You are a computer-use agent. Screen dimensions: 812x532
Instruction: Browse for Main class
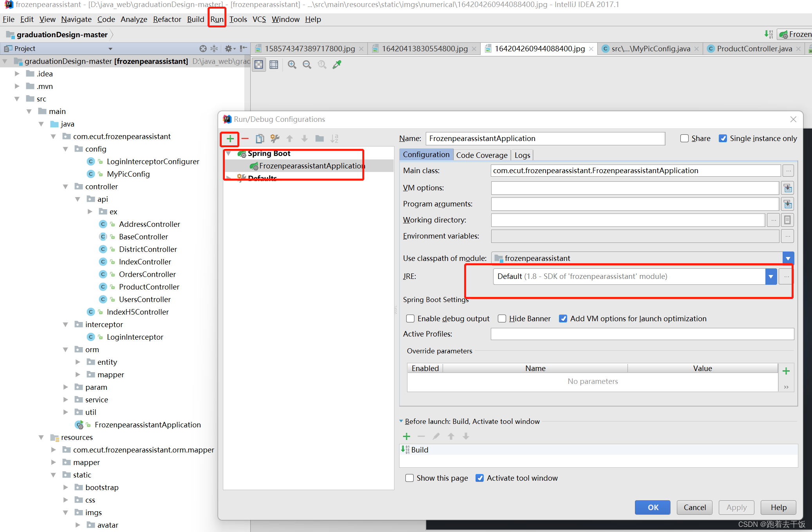click(788, 171)
